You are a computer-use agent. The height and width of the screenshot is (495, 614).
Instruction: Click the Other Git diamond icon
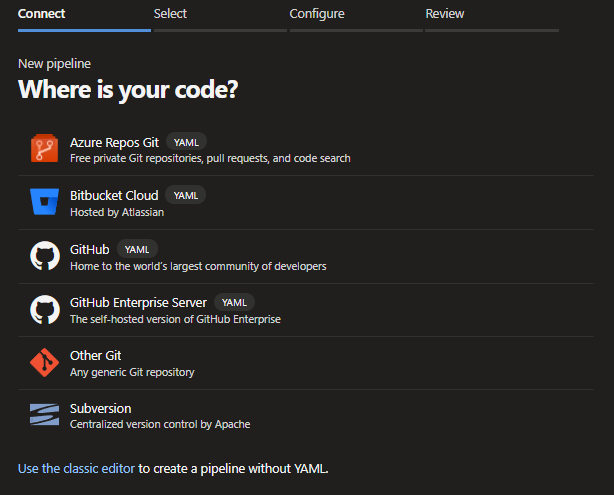(45, 363)
